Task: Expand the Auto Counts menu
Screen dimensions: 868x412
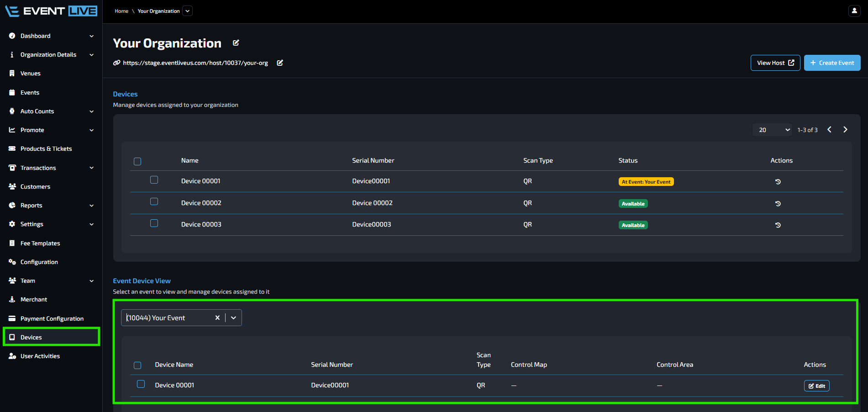Action: 91,111
